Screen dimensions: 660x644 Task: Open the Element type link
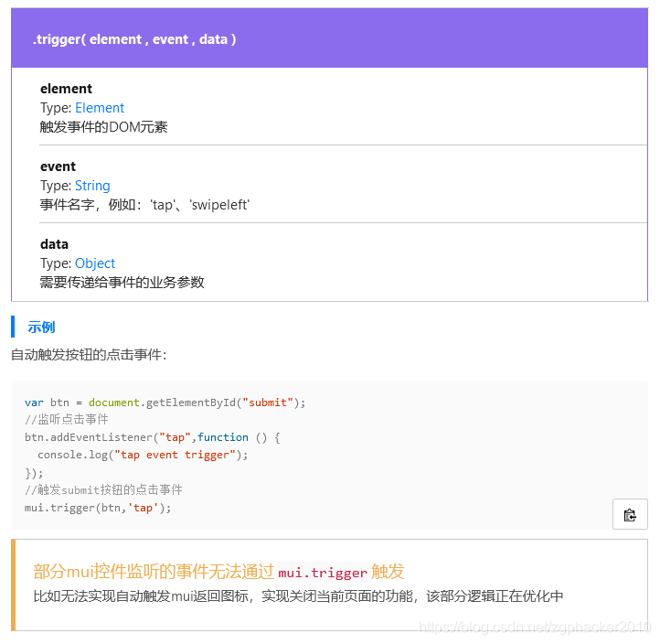pos(100,108)
